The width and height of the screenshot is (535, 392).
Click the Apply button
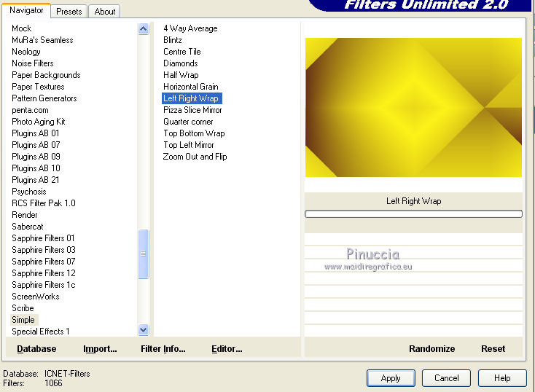point(391,378)
